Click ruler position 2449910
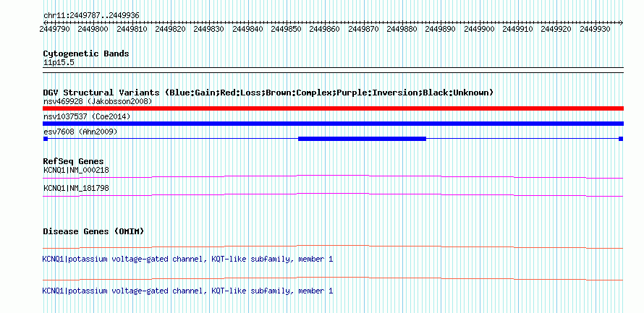644x313 pixels. pos(518,29)
